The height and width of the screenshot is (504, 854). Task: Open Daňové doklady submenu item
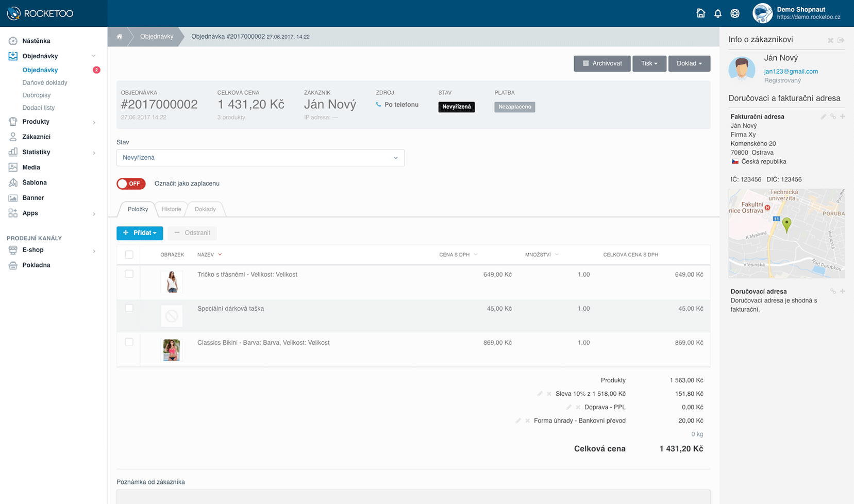point(45,82)
